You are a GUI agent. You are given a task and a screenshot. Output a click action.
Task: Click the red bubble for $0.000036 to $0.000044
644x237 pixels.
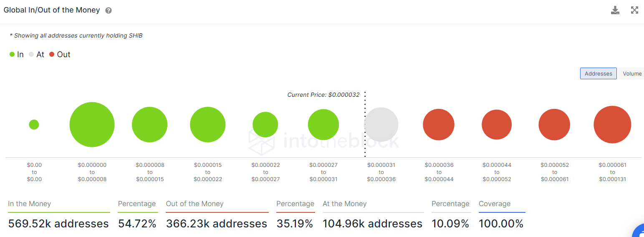click(x=439, y=124)
